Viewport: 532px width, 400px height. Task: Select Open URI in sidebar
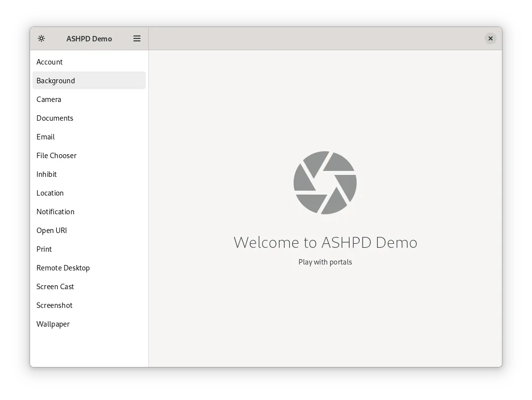click(x=52, y=231)
